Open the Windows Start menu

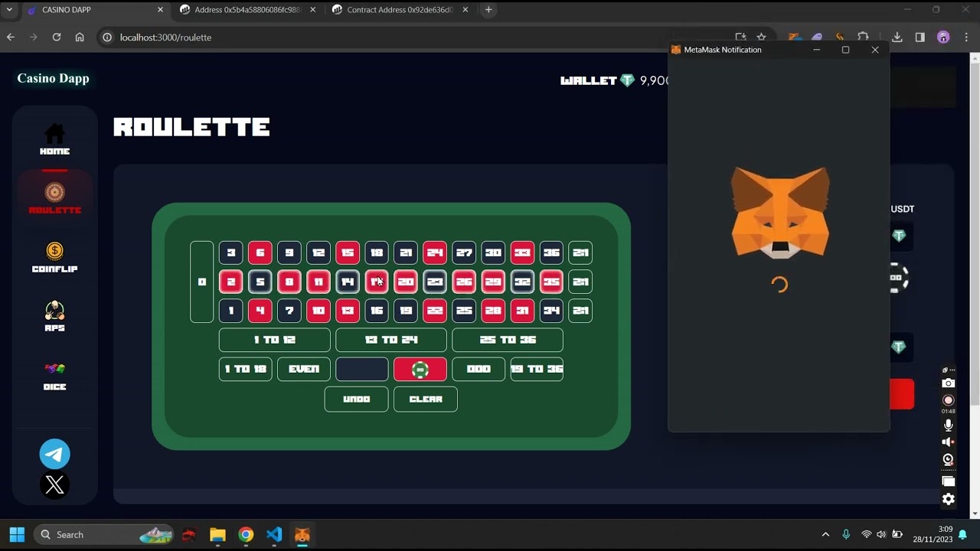pos(17,534)
